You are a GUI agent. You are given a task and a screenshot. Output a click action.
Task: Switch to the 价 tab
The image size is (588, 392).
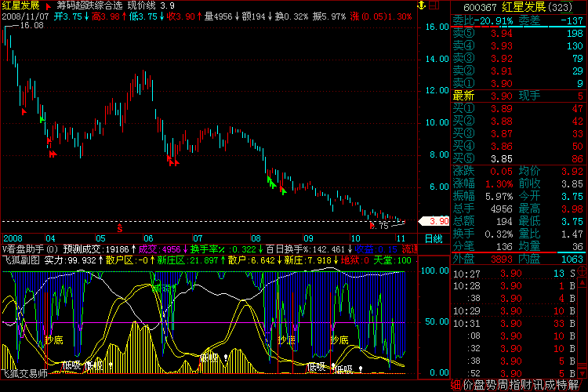pos(468,385)
